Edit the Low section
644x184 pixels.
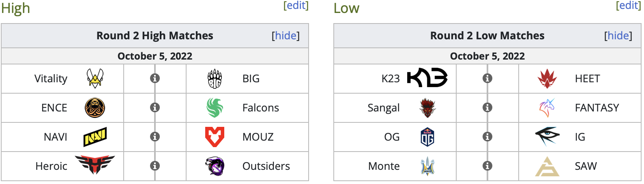[x=628, y=5]
